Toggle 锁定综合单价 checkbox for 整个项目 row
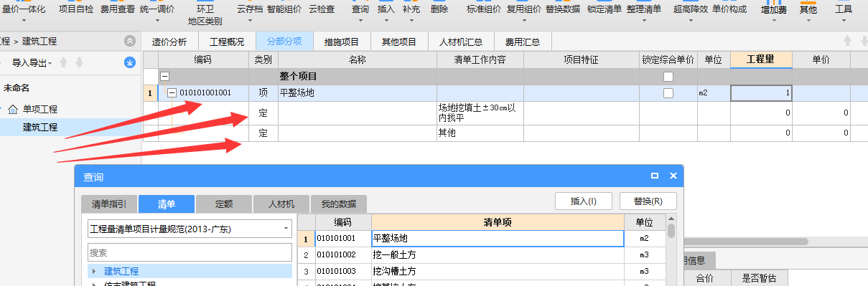The height and width of the screenshot is (286, 868). [668, 76]
